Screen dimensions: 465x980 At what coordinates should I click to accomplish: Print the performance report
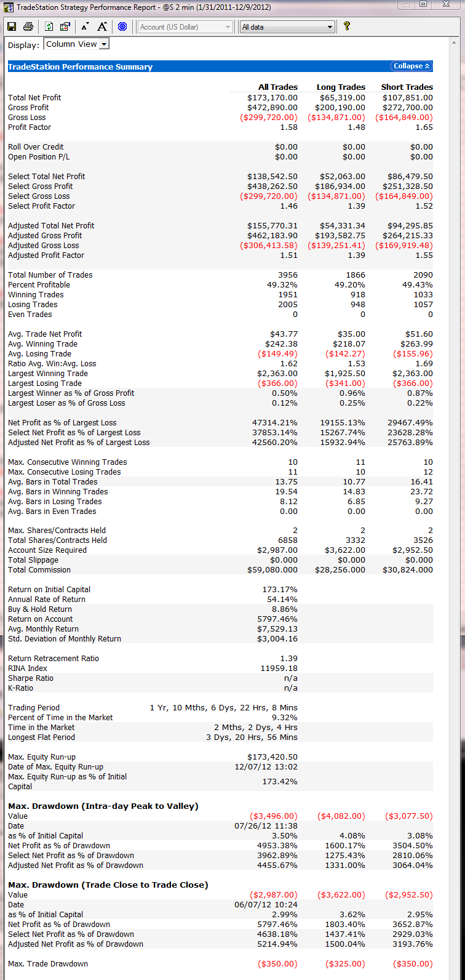pyautogui.click(x=28, y=26)
